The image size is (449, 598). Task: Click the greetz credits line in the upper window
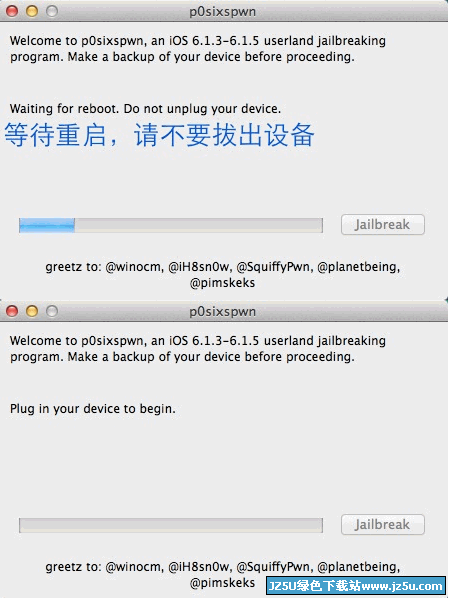pos(223,275)
